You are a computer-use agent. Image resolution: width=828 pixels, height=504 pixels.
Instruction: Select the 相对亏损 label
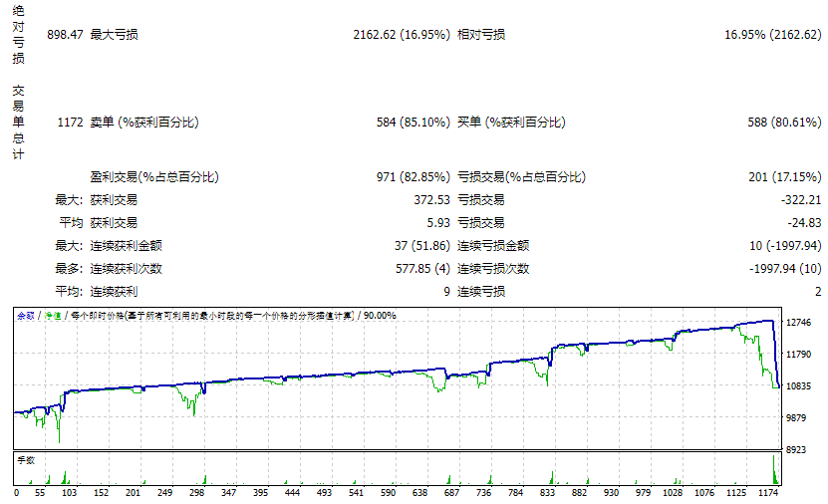(x=481, y=35)
